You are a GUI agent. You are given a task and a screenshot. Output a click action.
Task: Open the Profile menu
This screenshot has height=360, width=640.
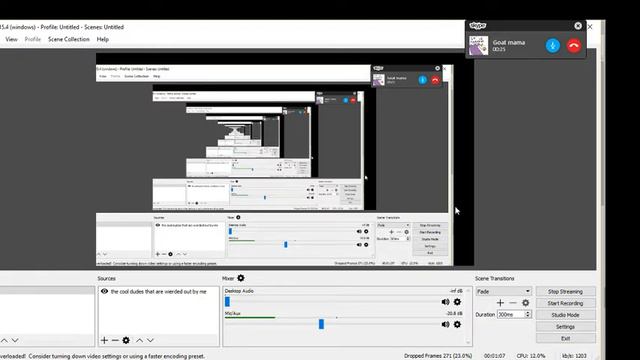(x=33, y=39)
